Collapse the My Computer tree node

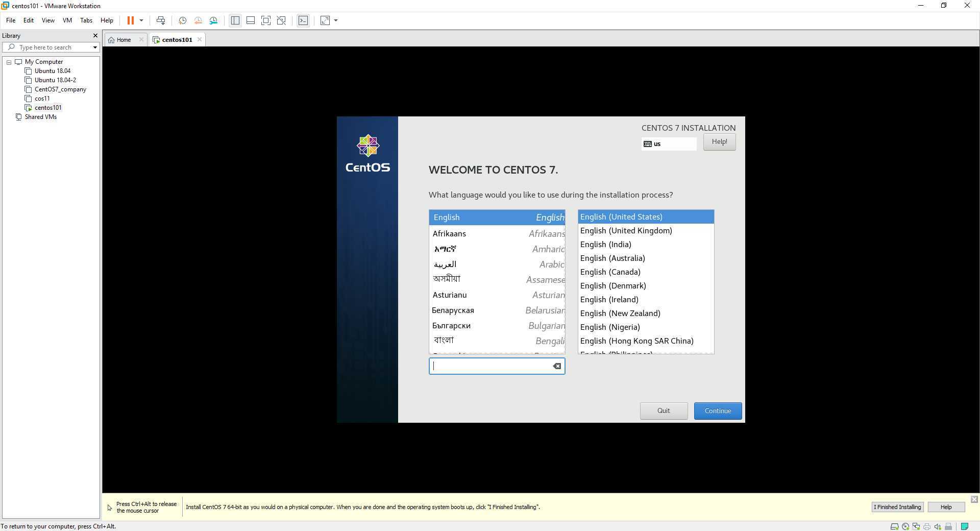pos(9,62)
